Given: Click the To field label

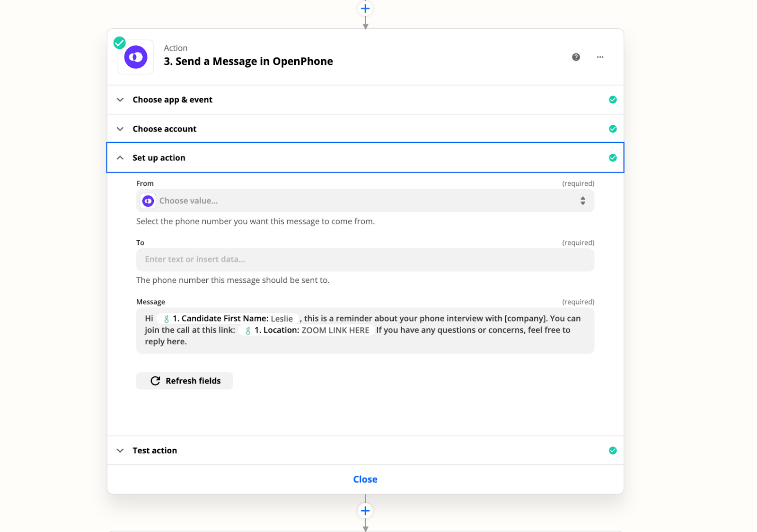Looking at the screenshot, I should click(140, 243).
